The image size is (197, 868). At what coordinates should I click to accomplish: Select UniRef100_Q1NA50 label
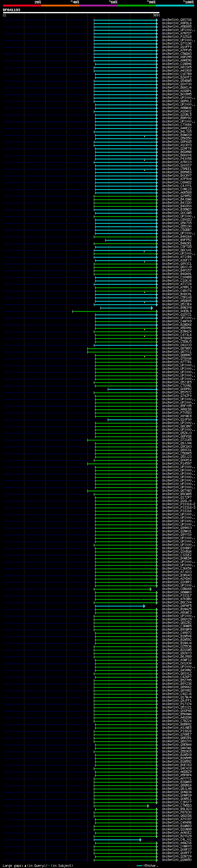[176, 860]
